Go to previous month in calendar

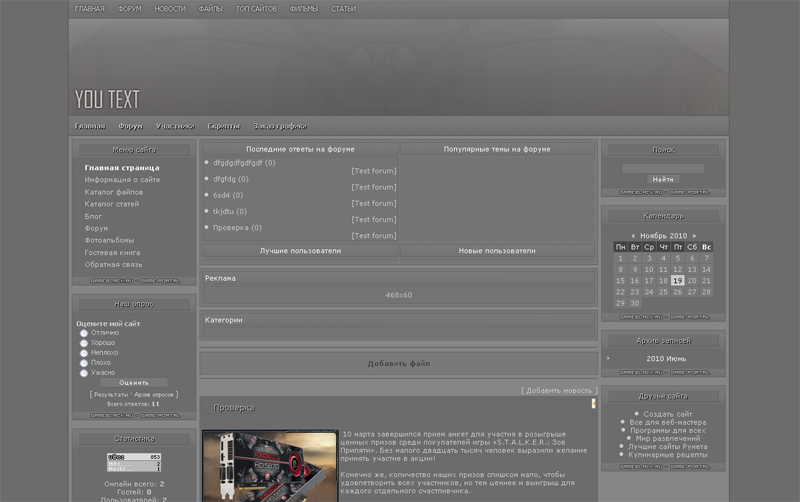tap(633, 236)
